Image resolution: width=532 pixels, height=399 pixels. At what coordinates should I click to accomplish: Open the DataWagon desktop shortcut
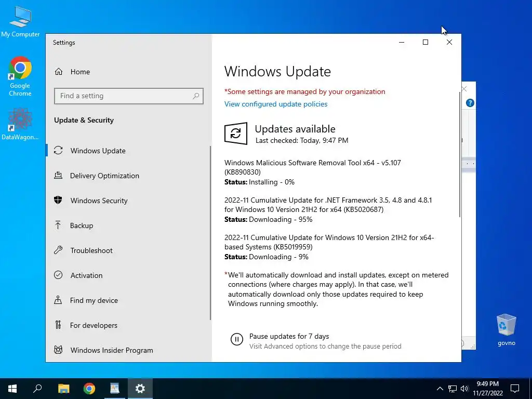tap(20, 124)
